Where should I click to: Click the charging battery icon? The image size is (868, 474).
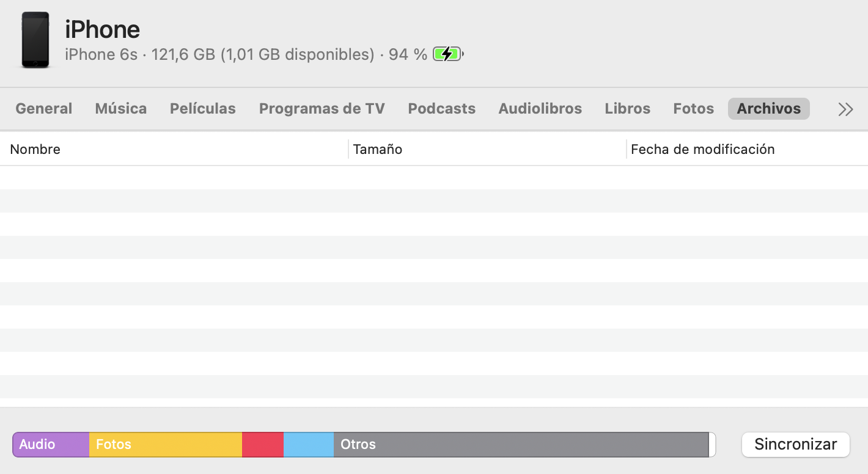point(447,54)
